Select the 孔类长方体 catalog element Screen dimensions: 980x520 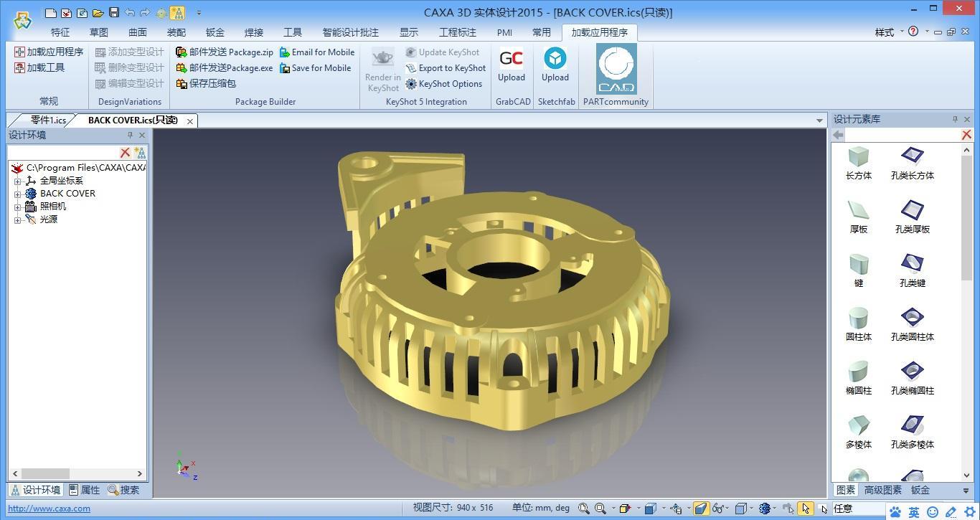pyautogui.click(x=913, y=164)
